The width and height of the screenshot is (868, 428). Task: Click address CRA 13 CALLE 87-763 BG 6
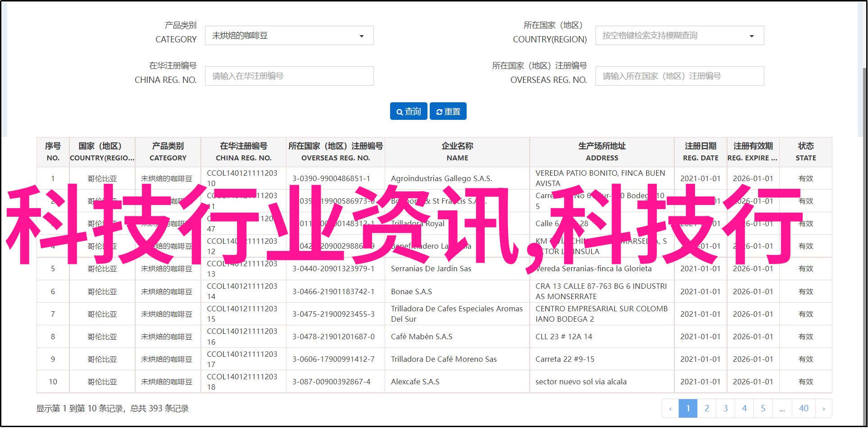point(601,291)
